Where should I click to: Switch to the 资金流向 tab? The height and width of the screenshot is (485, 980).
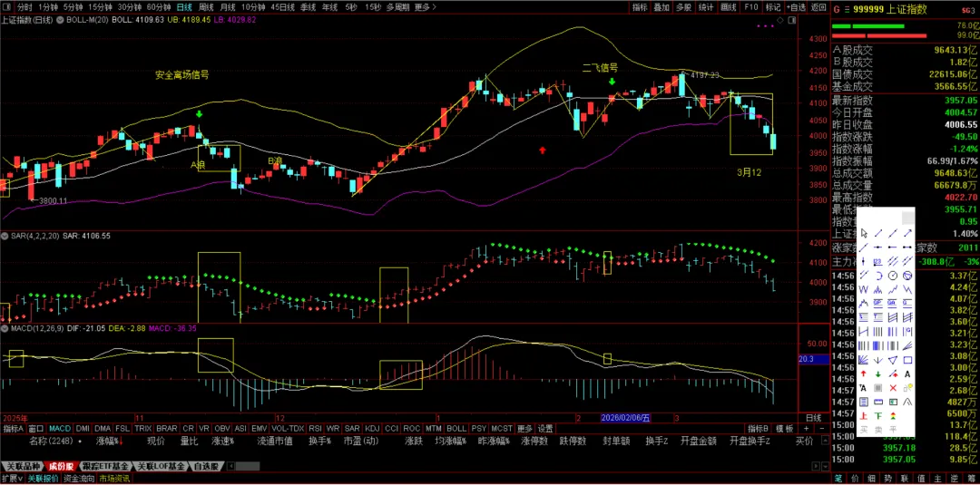[79, 479]
